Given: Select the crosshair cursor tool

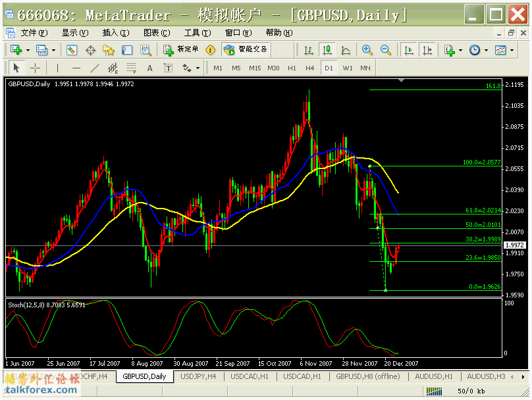Looking at the screenshot, I should tap(36, 68).
